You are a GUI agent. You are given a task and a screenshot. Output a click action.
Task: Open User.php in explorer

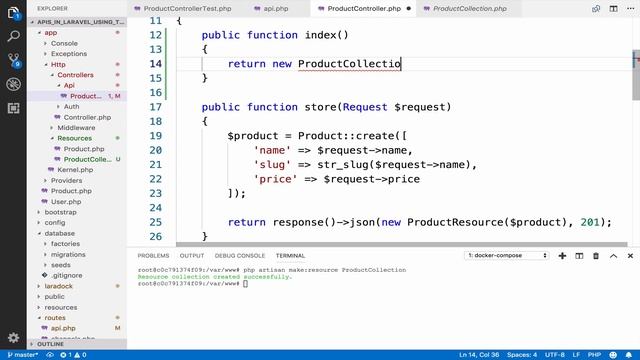click(x=66, y=202)
